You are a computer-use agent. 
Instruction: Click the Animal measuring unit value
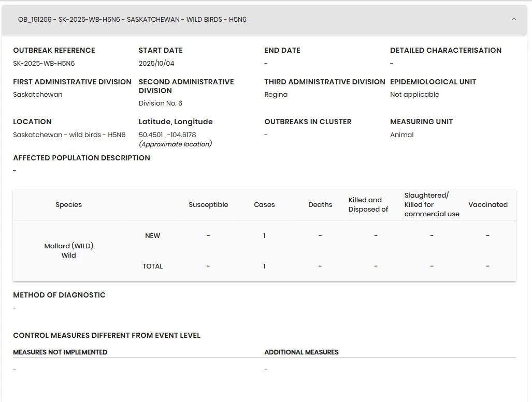click(x=401, y=135)
